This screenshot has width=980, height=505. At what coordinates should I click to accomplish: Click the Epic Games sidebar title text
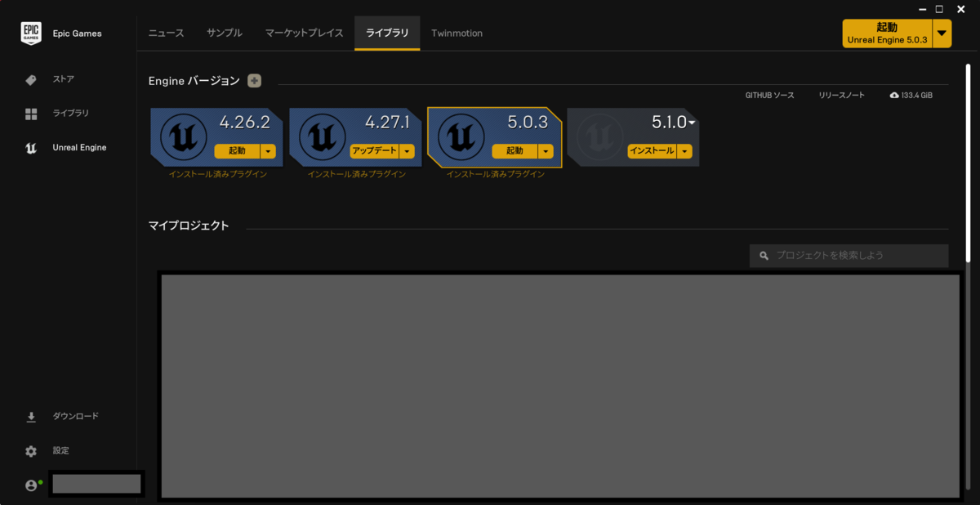[77, 34]
